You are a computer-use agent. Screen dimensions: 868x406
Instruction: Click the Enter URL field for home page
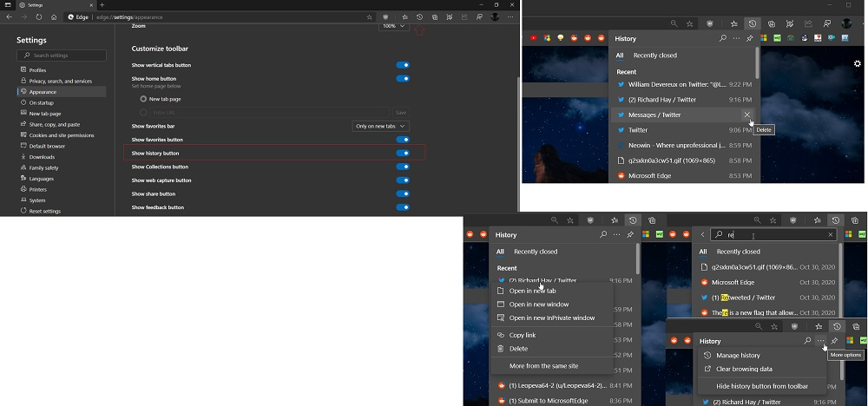[268, 112]
